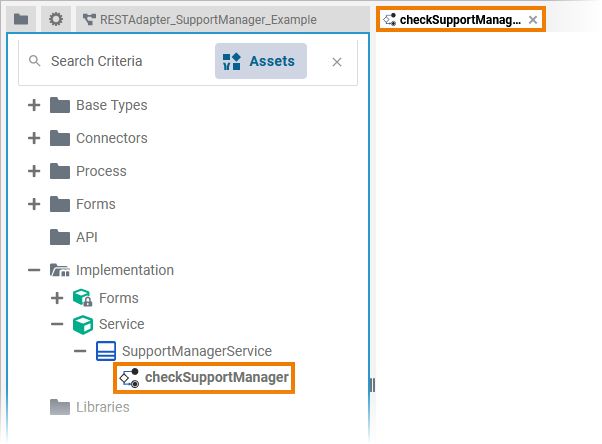Expand the Base Types folder

pyautogui.click(x=34, y=105)
